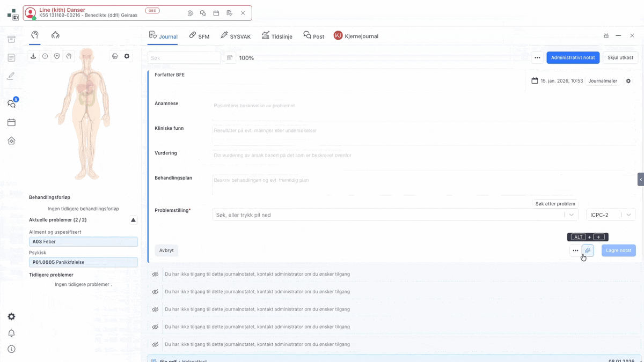Collapse the Aktuelle problemer section
Image resolution: width=644 pixels, height=362 pixels.
coord(133,220)
